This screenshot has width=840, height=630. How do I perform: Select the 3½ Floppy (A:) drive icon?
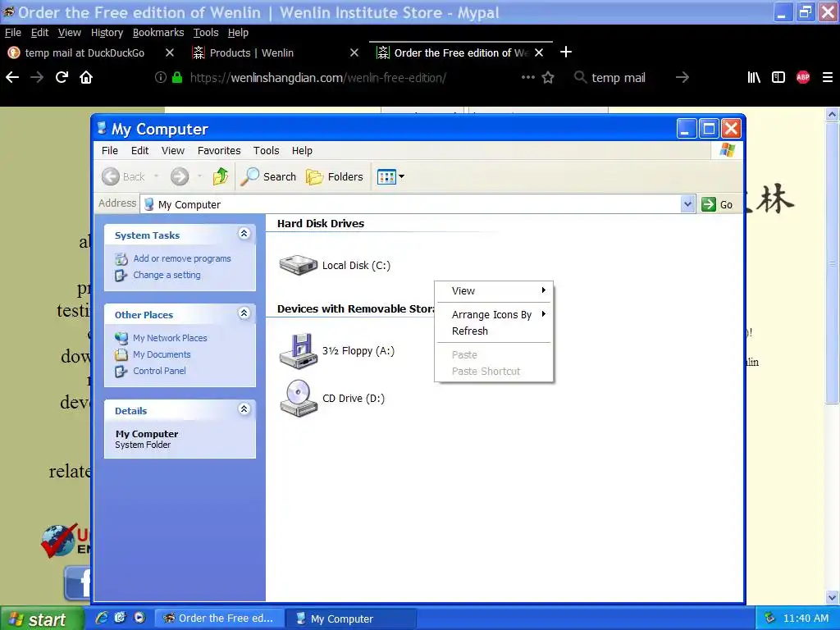point(299,351)
